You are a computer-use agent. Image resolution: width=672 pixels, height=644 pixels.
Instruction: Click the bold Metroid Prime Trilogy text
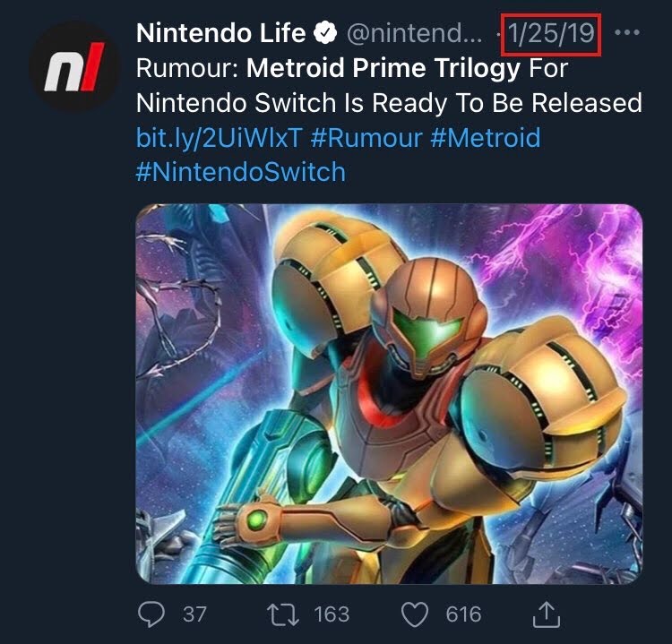click(383, 68)
